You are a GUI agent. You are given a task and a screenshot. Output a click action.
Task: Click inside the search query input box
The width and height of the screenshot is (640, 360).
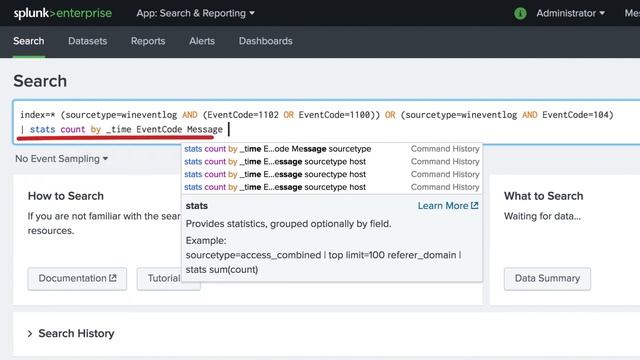(x=327, y=122)
